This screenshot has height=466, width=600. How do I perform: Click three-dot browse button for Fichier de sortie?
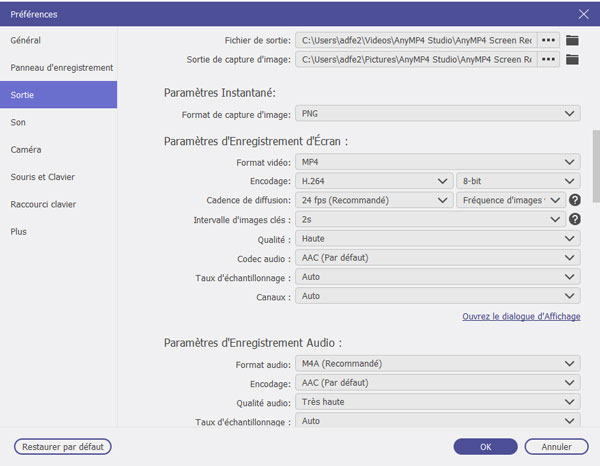pyautogui.click(x=548, y=40)
